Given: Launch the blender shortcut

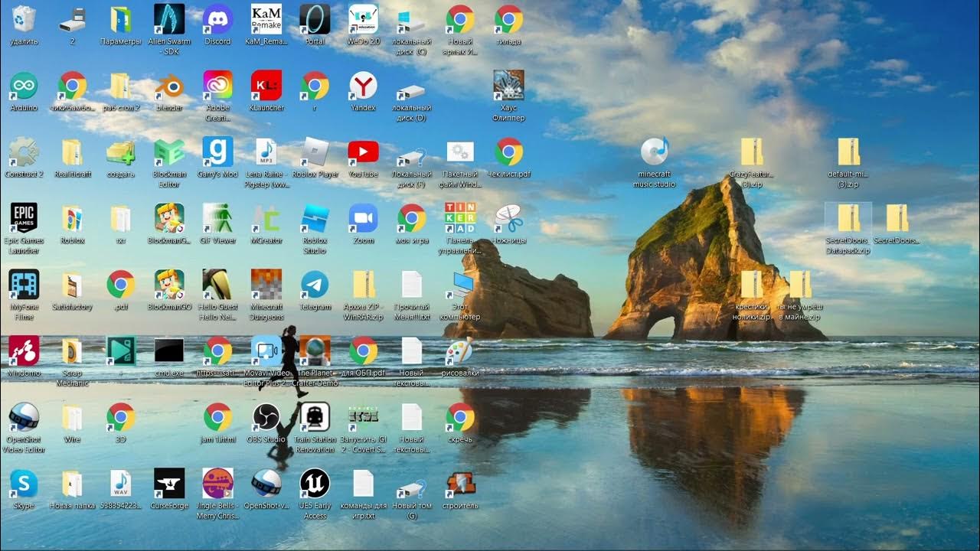Looking at the screenshot, I should point(169,86).
